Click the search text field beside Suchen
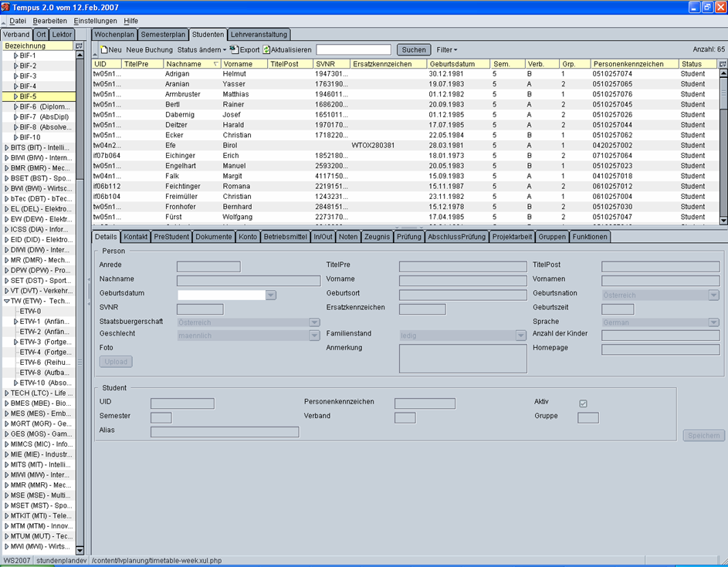This screenshot has height=567, width=728. coord(354,50)
